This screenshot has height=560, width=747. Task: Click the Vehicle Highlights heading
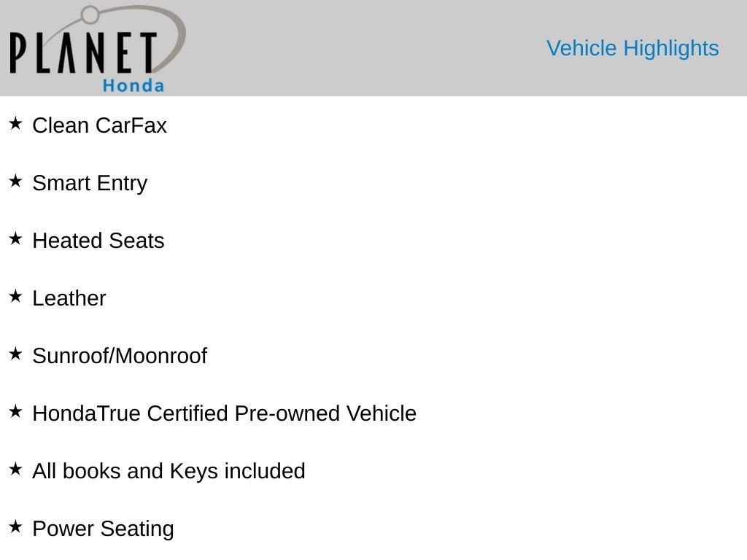632,48
